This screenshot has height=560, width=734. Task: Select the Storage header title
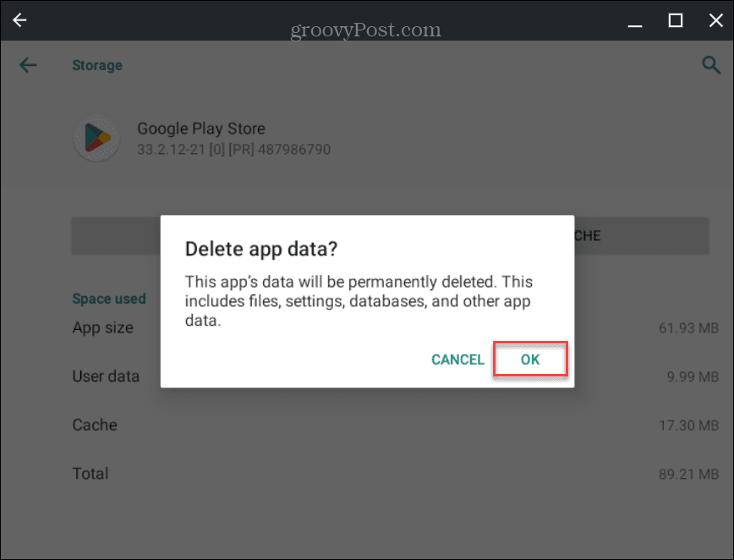tap(97, 65)
